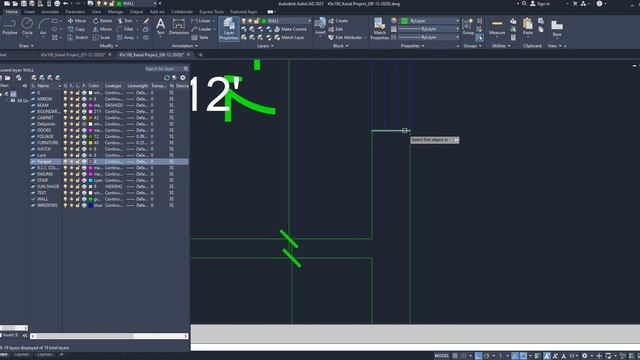Click the Create block button
The image size is (640, 360).
click(338, 21)
